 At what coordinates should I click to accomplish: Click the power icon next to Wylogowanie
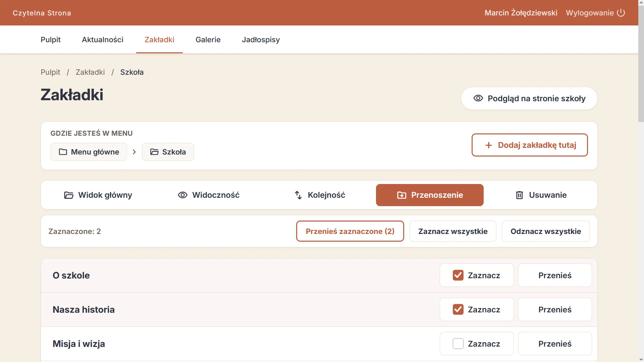(x=621, y=13)
